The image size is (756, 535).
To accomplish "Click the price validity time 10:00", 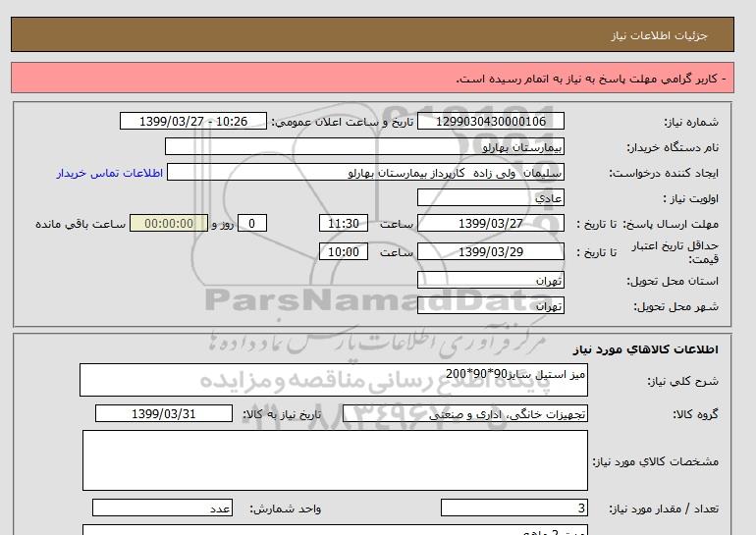I will point(344,251).
